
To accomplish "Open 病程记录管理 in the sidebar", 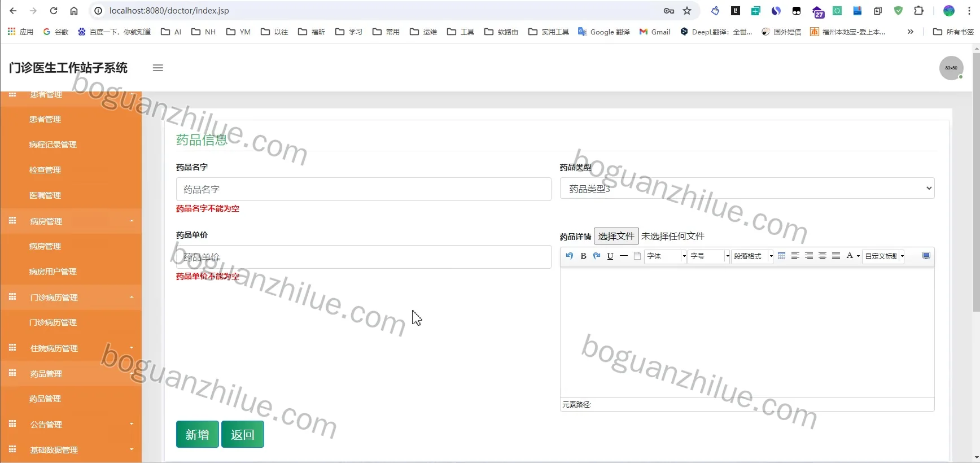I will pyautogui.click(x=53, y=145).
